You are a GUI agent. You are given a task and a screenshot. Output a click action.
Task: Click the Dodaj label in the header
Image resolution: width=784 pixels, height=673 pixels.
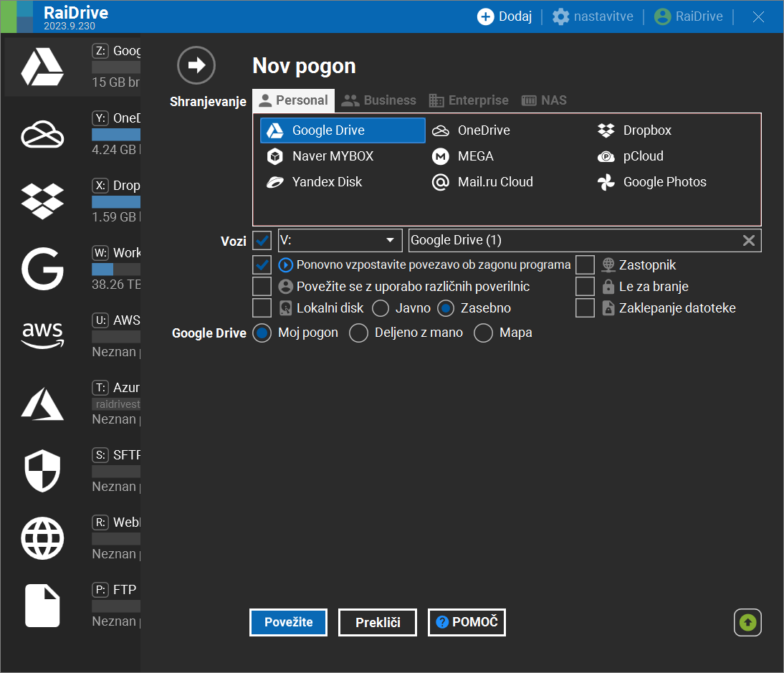coord(515,16)
